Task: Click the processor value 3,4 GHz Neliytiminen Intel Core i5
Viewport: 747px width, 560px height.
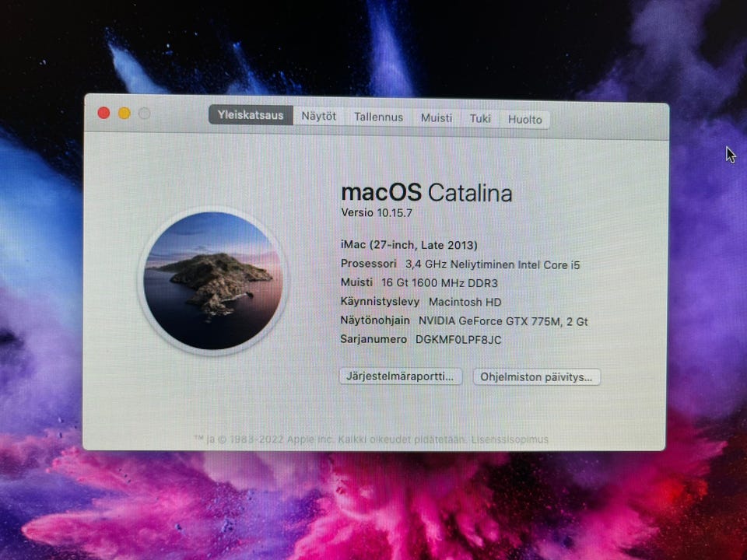Action: (x=493, y=264)
